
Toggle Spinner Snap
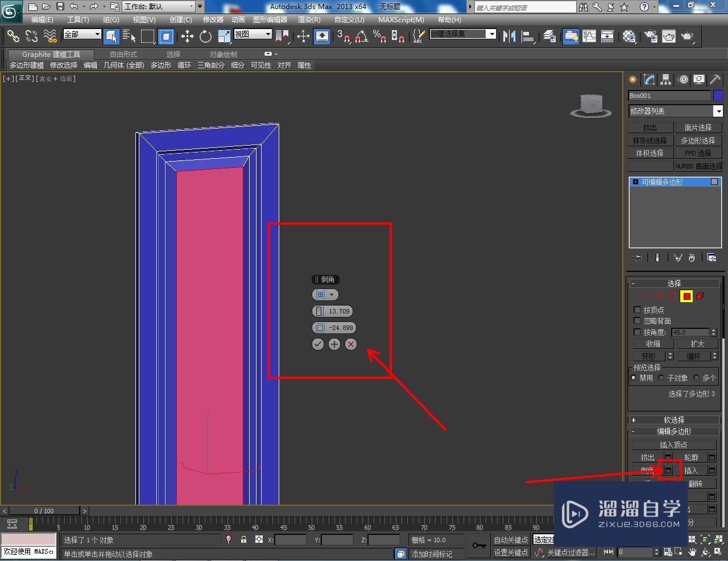click(x=398, y=36)
